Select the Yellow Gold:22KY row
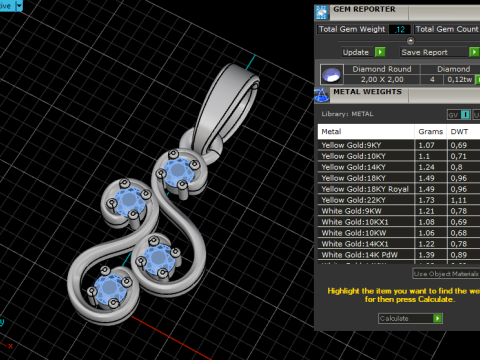 tap(399, 200)
